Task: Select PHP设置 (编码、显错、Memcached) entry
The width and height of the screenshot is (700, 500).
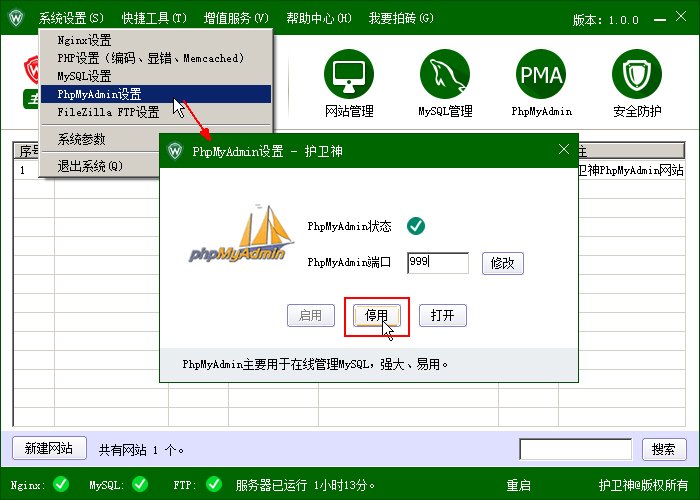Action: 156,58
